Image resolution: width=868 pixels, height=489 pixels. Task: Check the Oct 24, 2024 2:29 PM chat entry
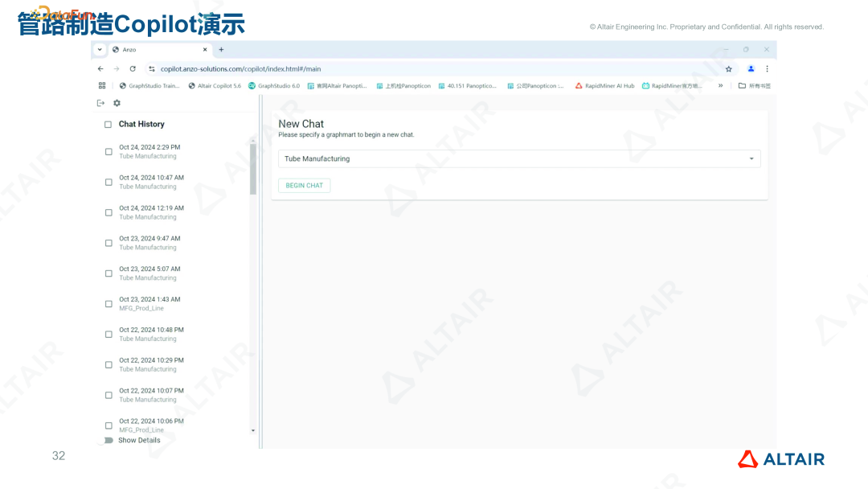click(x=108, y=151)
